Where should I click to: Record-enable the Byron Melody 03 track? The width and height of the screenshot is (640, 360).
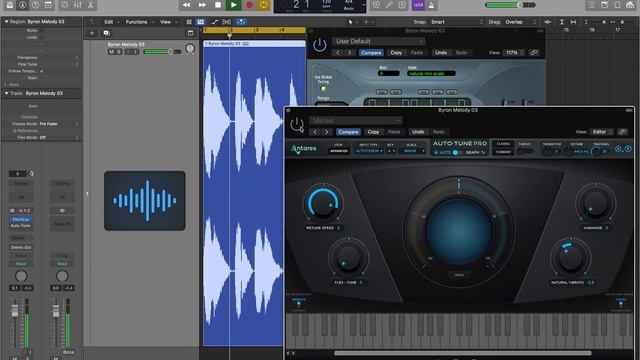tap(128, 52)
